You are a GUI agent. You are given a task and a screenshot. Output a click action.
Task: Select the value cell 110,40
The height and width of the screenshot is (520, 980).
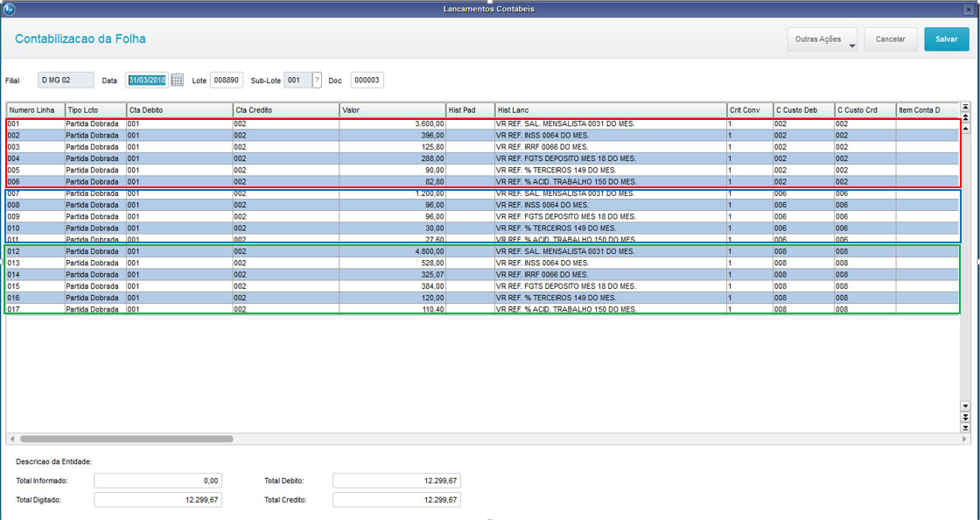click(x=393, y=309)
